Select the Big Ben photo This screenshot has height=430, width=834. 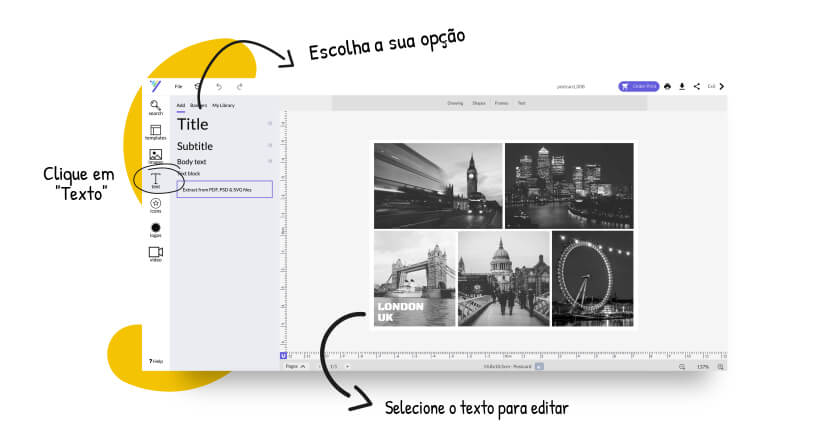pos(438,186)
